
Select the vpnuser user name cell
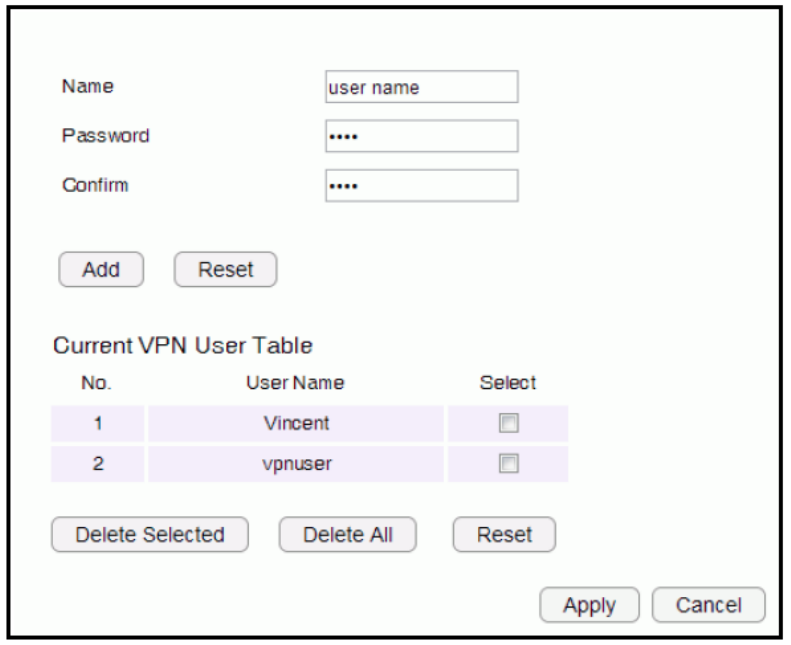tap(295, 463)
